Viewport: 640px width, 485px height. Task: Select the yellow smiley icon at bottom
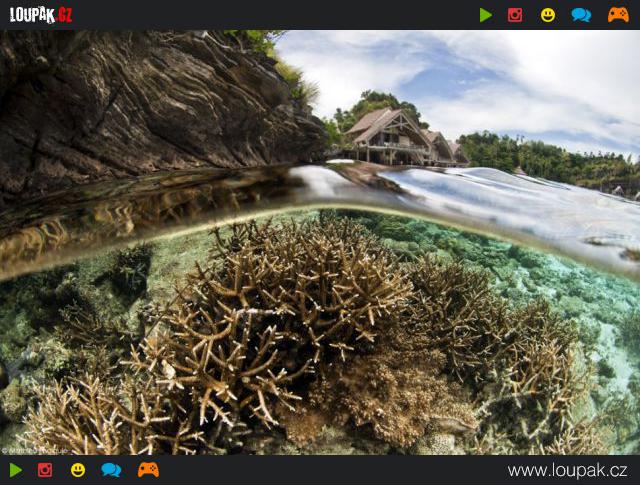(x=78, y=470)
